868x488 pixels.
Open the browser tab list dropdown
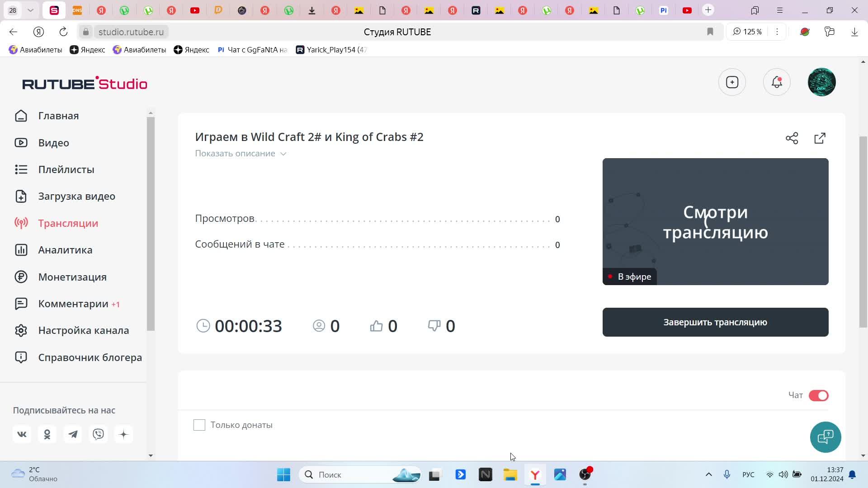pyautogui.click(x=30, y=10)
